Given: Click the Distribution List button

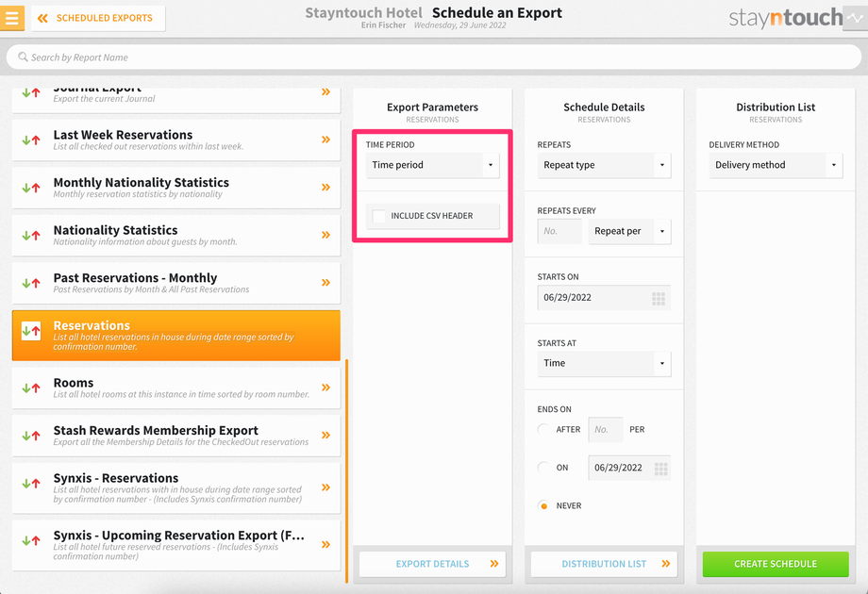Looking at the screenshot, I should 604,564.
